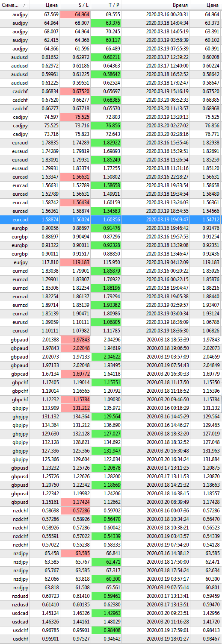Click the green gbpaud T/P 2.04622
222x644 pixels.
(x=107, y=356)
